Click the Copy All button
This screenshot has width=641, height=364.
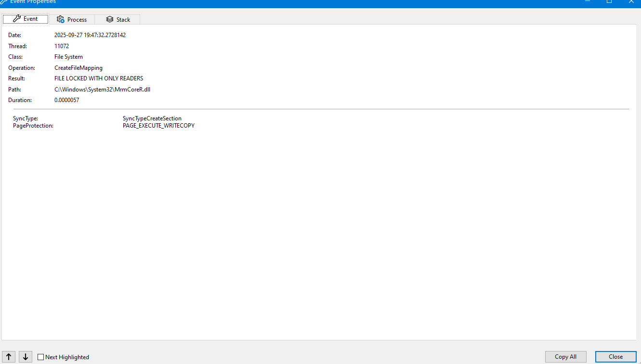[x=565, y=357]
